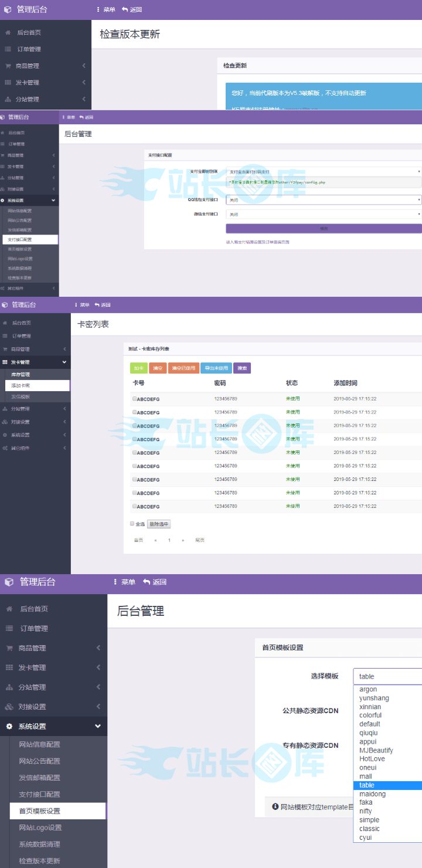
Task: Click shopping cart icon for 商品管理 on template settings page
Action: pos(9,648)
